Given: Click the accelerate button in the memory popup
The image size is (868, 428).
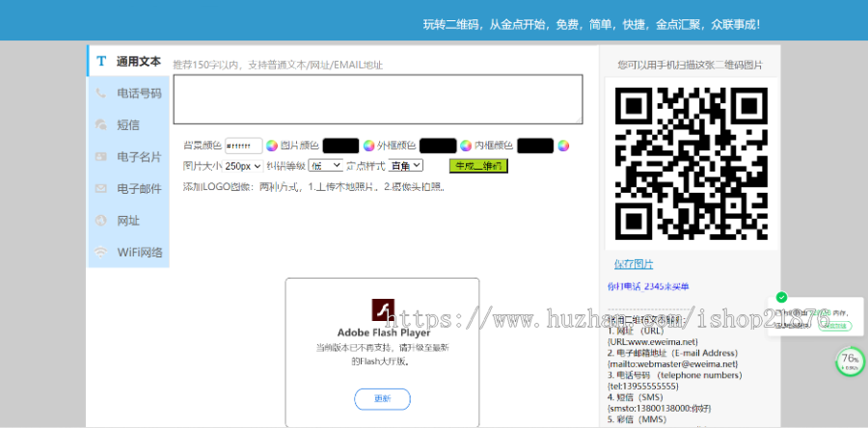Looking at the screenshot, I should tap(835, 326).
